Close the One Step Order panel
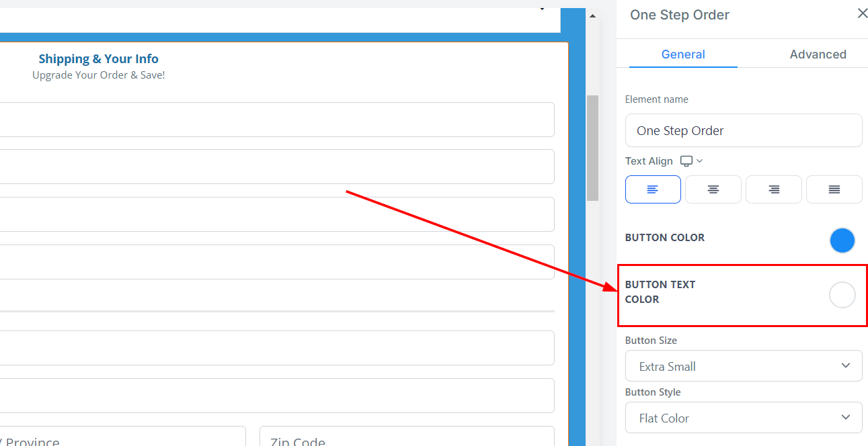The width and height of the screenshot is (868, 446). tap(862, 13)
